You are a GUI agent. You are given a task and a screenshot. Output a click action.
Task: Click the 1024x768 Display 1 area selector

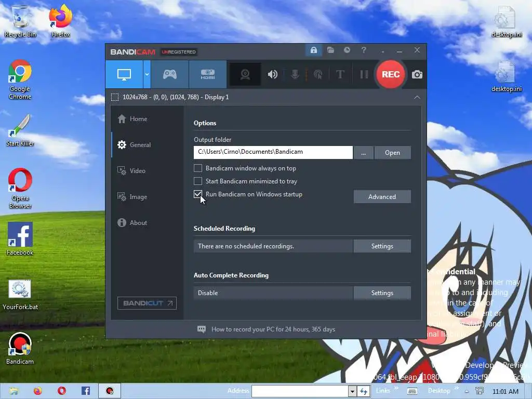[170, 97]
